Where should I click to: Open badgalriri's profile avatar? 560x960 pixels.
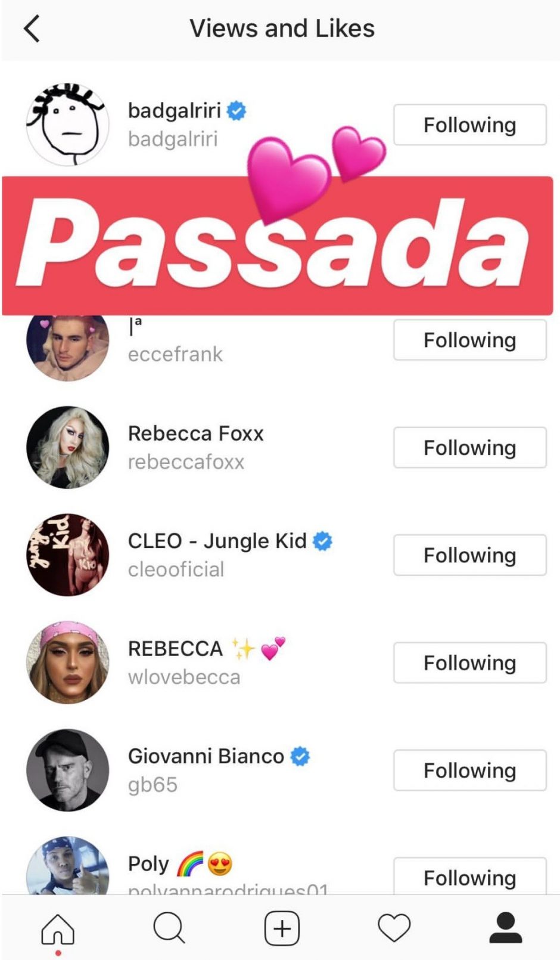[68, 125]
